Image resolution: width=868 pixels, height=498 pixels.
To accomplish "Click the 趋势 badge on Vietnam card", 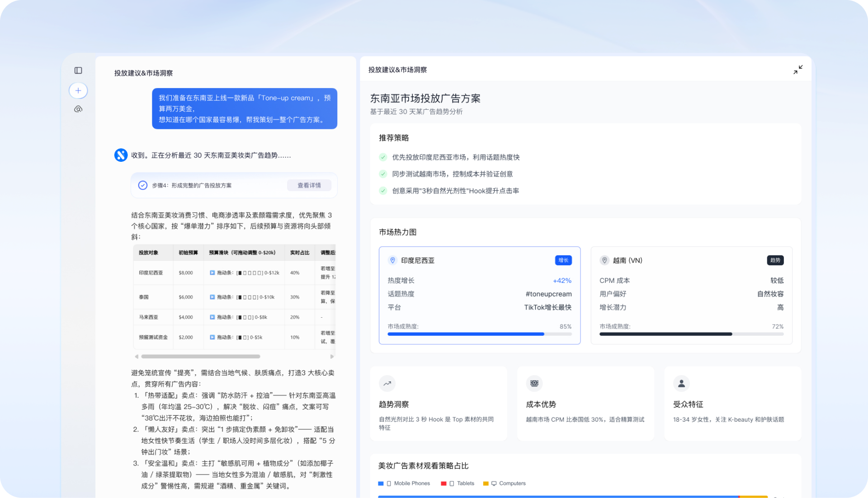I will (776, 260).
